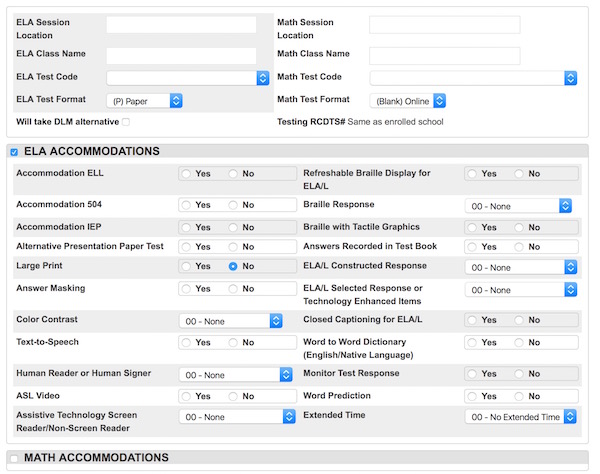
Task: Select Yes for Alternative Presentation Paper Test
Action: click(x=186, y=247)
